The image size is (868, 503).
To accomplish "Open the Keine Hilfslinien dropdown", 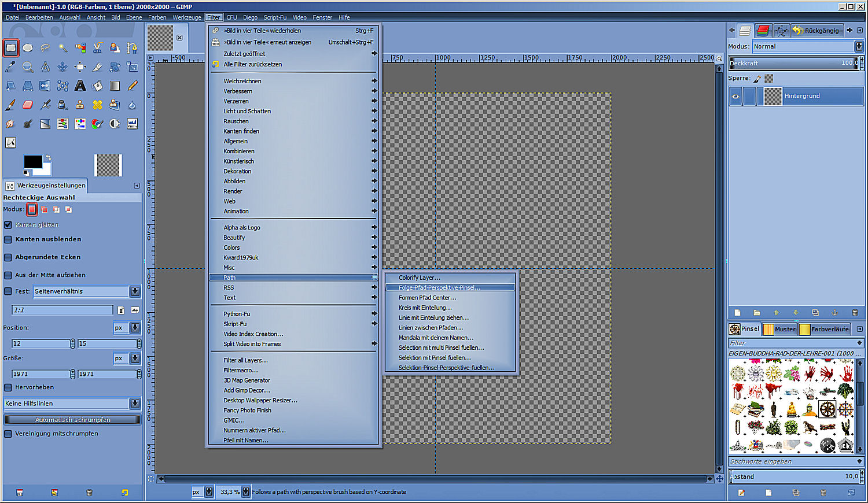I will pos(72,404).
